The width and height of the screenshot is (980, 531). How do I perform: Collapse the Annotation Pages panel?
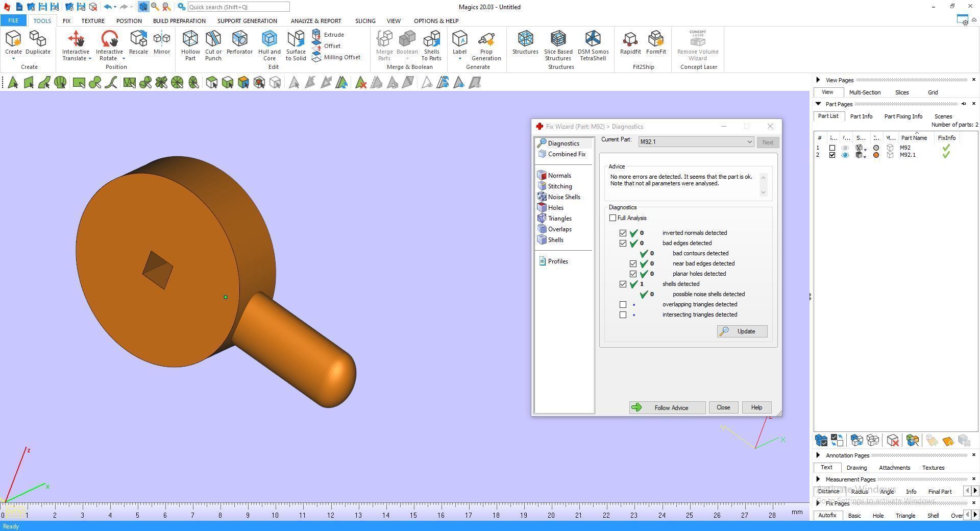click(x=818, y=455)
